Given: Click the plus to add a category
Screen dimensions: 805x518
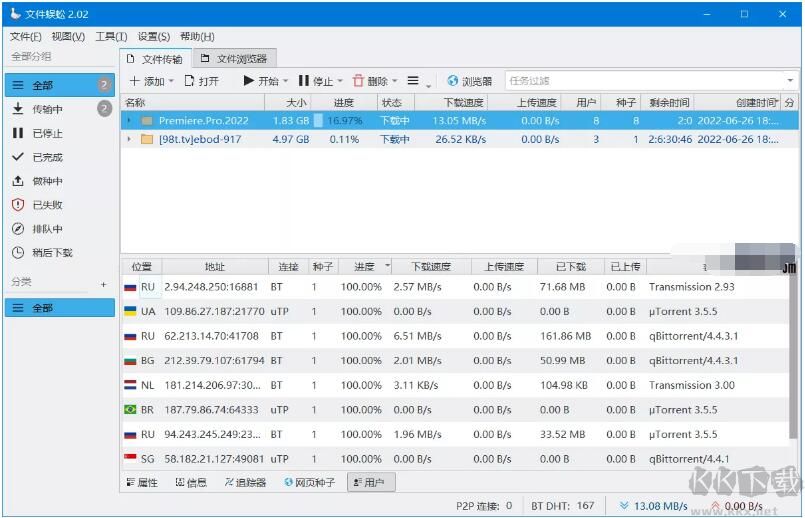Looking at the screenshot, I should coord(103,284).
